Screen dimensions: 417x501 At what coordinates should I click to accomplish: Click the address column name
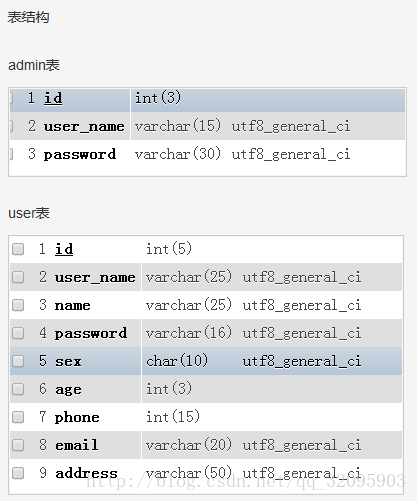click(x=86, y=473)
